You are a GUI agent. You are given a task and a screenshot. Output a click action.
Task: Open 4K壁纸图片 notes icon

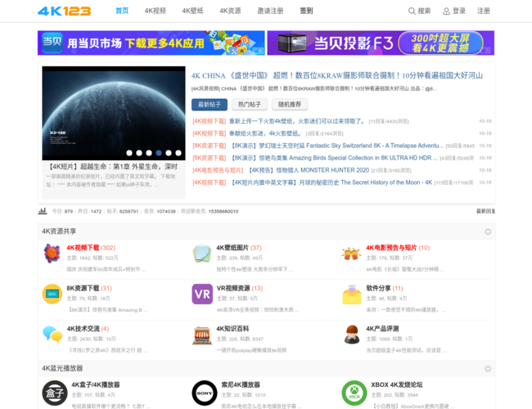pos(202,254)
